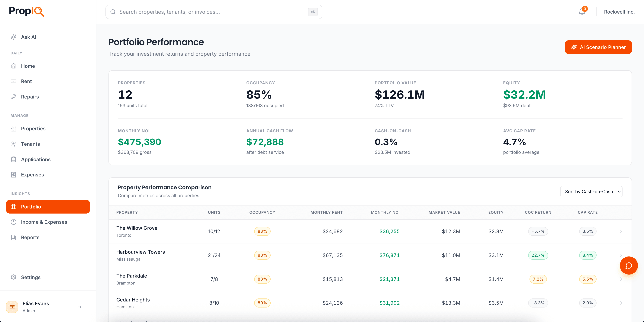Screen dimensions: 644x322
Task: Click Cedar Heights 80% occupancy badge
Action: tap(262, 303)
